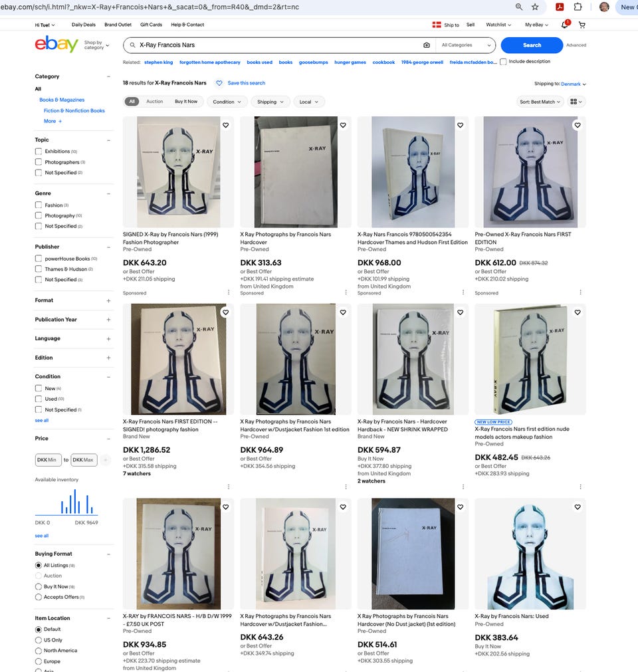Bookmark this page with the star icon

coord(535,7)
